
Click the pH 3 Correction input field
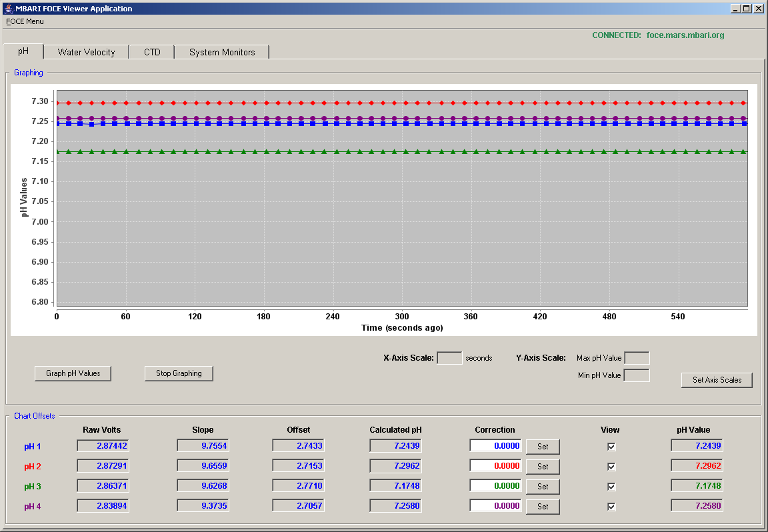point(496,486)
